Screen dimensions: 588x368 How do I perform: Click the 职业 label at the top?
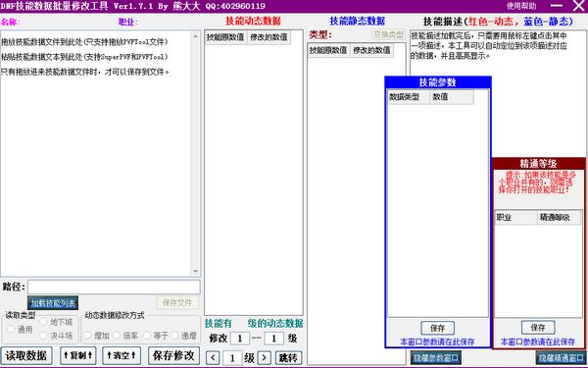pyautogui.click(x=127, y=22)
